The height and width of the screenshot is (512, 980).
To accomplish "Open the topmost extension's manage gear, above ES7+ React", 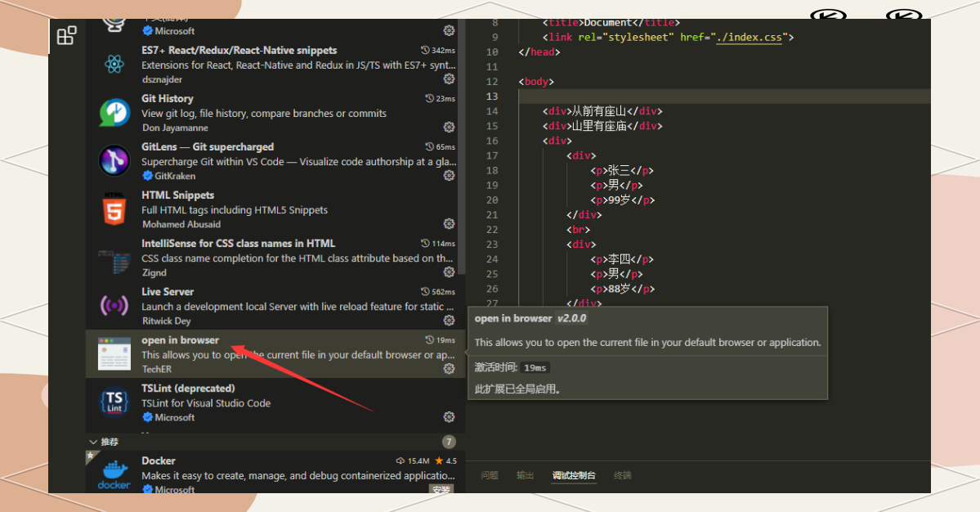I will pyautogui.click(x=449, y=30).
